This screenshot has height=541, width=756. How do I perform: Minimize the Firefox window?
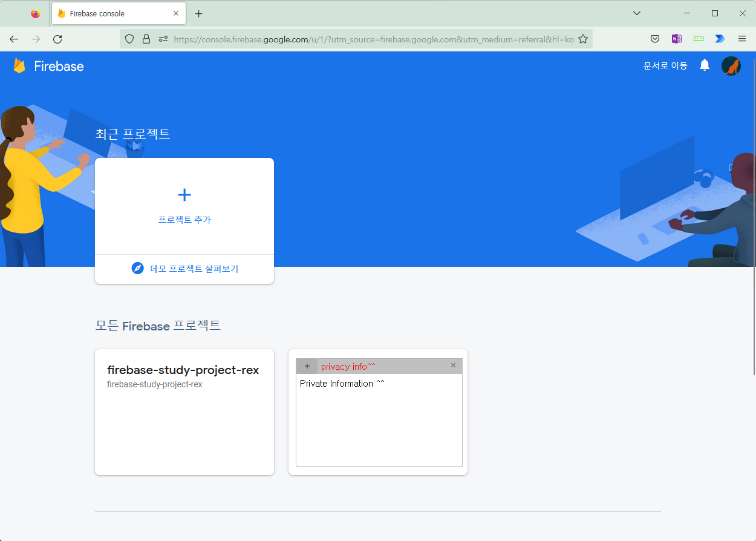tap(687, 13)
